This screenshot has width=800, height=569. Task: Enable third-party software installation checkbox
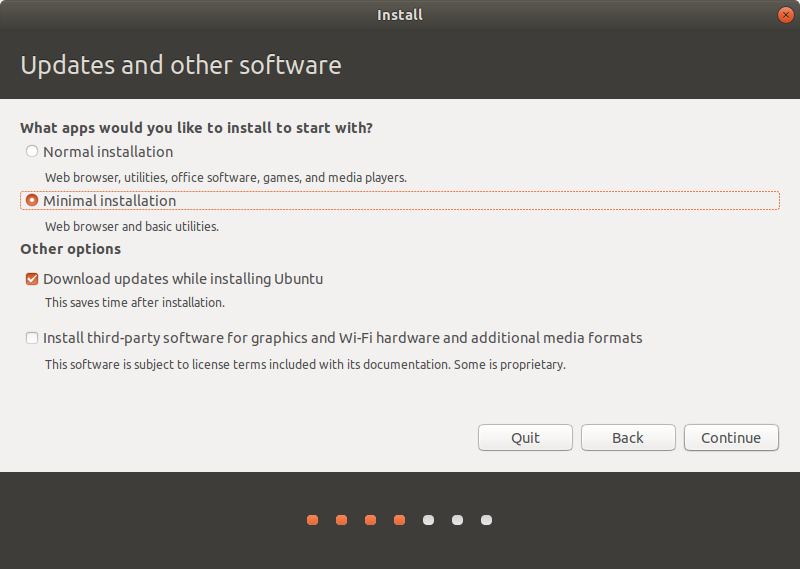(32, 338)
